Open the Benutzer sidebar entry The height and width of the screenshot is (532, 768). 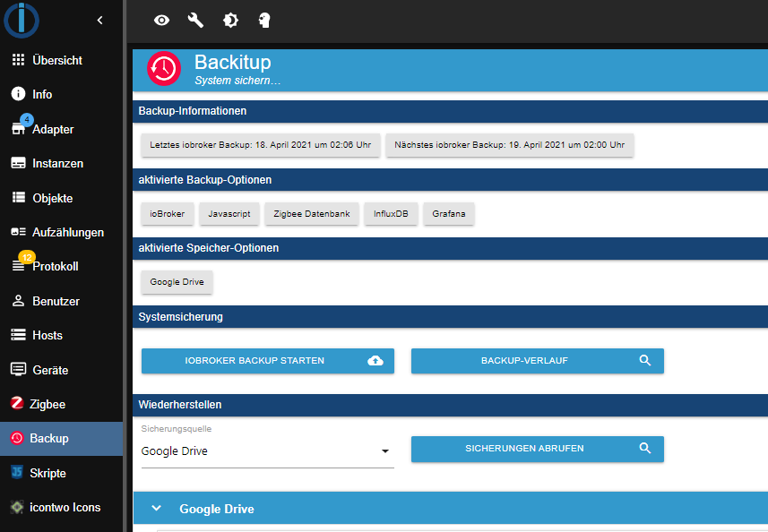(x=61, y=301)
